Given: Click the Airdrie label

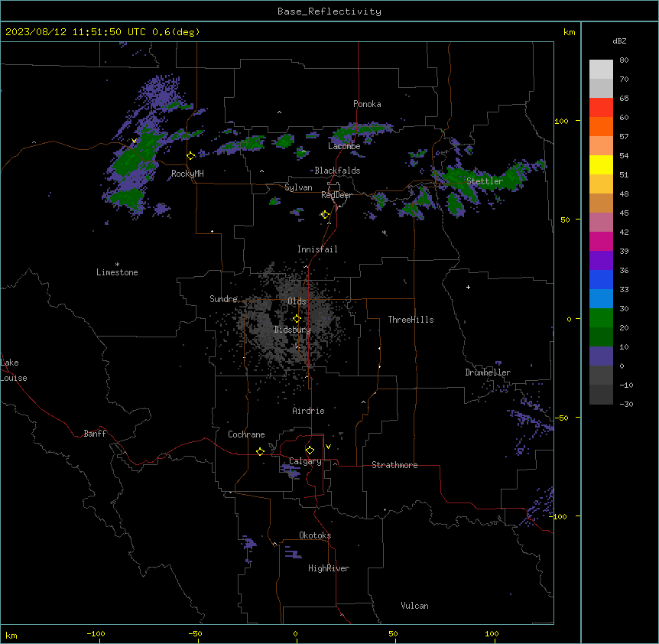Looking at the screenshot, I should (x=309, y=411).
